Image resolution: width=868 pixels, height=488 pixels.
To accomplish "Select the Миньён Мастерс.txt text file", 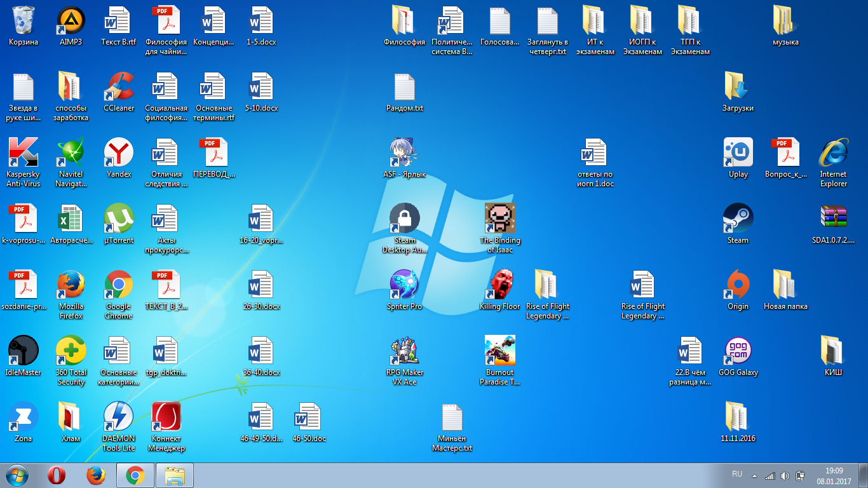I will coord(452,417).
